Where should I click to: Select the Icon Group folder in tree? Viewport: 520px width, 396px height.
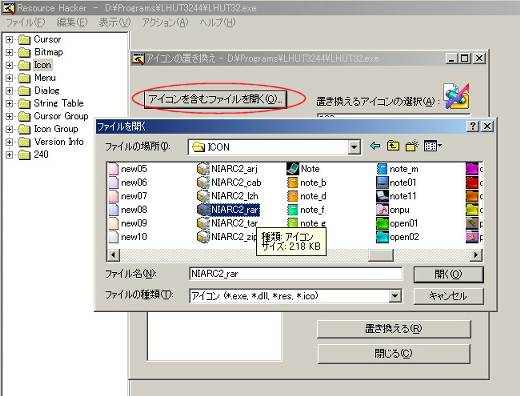49,129
